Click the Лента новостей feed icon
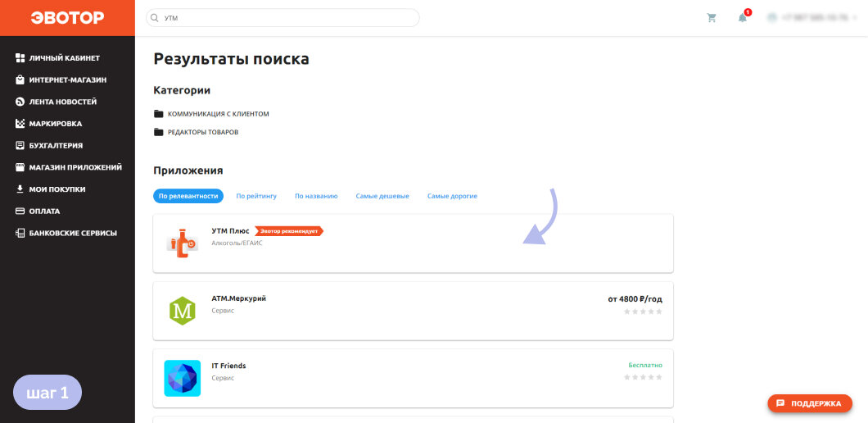868x423 pixels. coord(20,102)
